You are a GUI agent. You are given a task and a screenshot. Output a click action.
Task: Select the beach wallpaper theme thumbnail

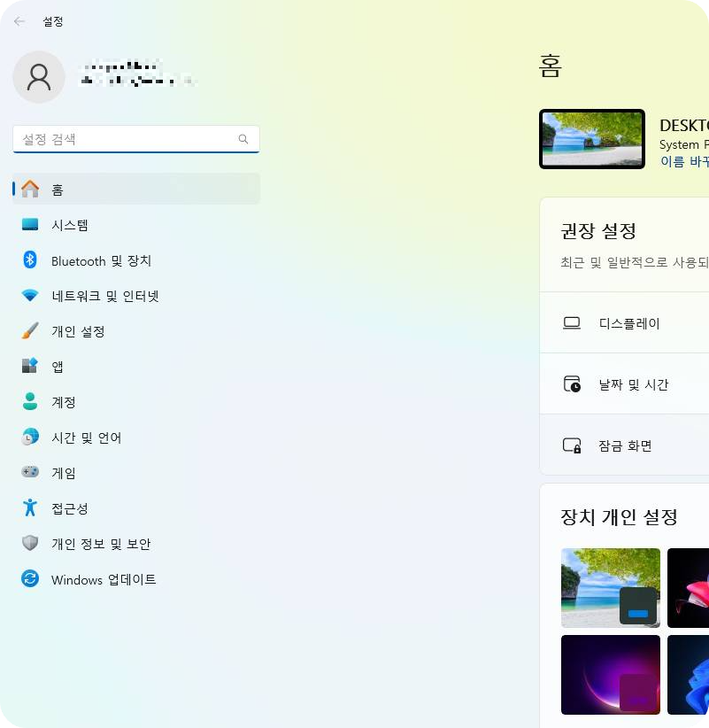pos(610,587)
